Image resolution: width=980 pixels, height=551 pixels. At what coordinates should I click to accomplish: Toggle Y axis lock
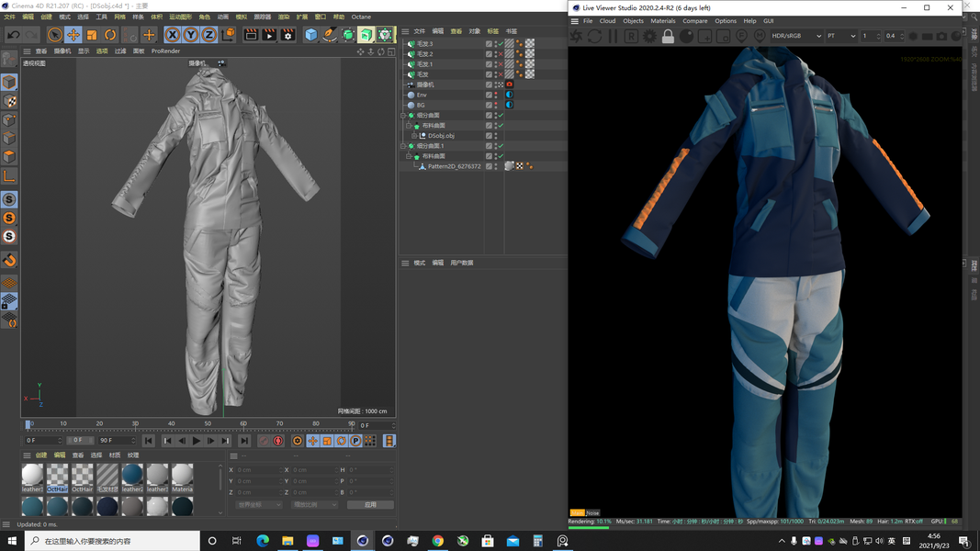pyautogui.click(x=191, y=35)
